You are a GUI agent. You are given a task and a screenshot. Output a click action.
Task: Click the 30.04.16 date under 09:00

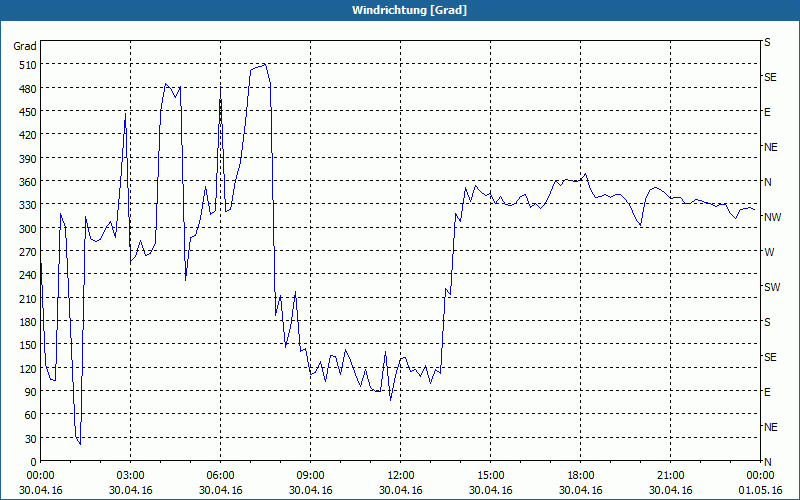click(310, 490)
